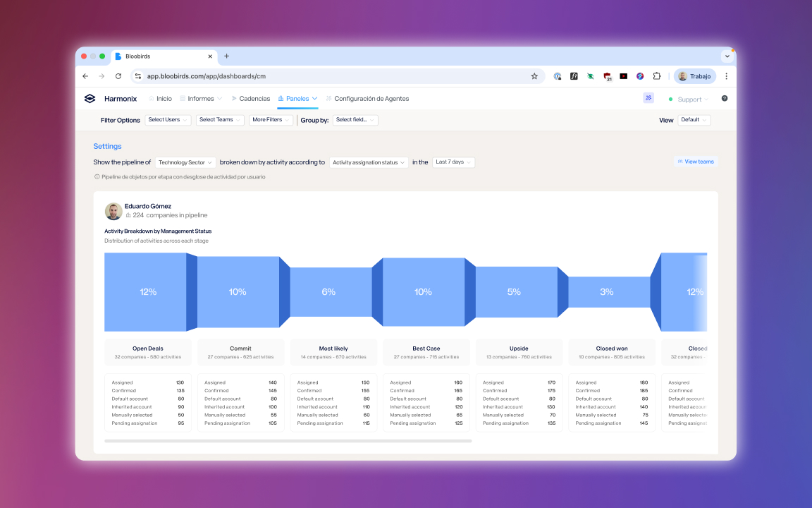Expand the tab search chevron
This screenshot has width=812, height=508.
[727, 56]
